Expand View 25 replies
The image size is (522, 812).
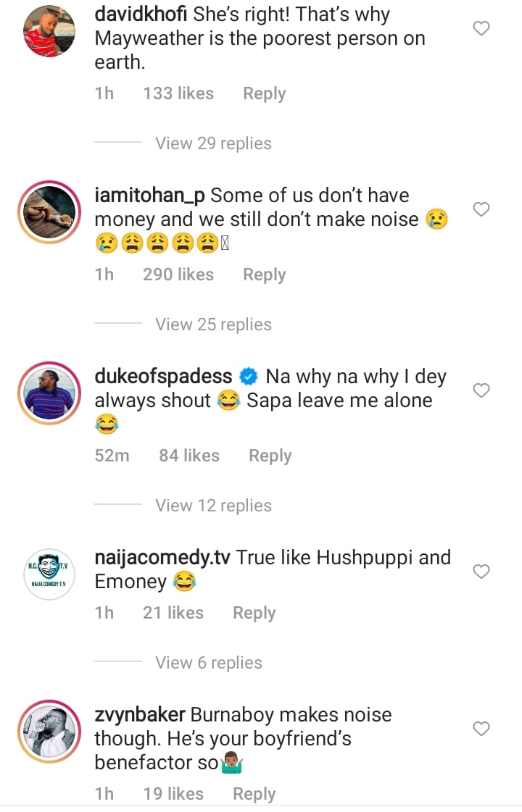[x=213, y=325]
